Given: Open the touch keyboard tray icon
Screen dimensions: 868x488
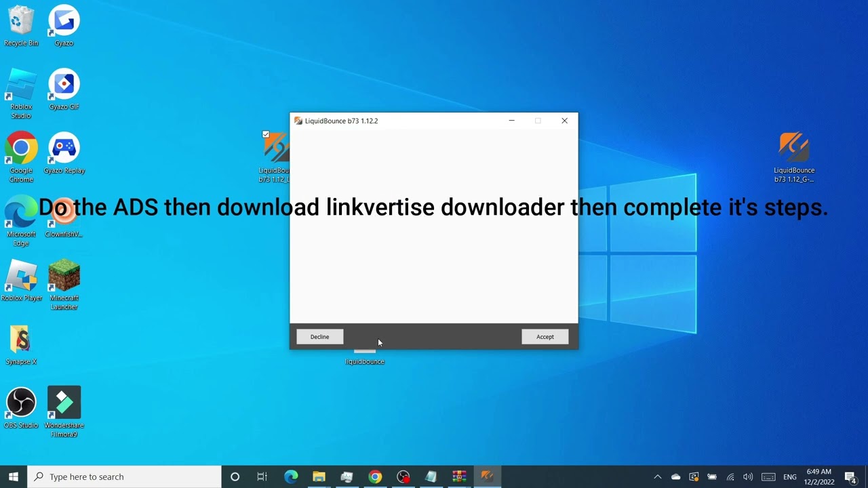Looking at the screenshot, I should click(x=768, y=476).
